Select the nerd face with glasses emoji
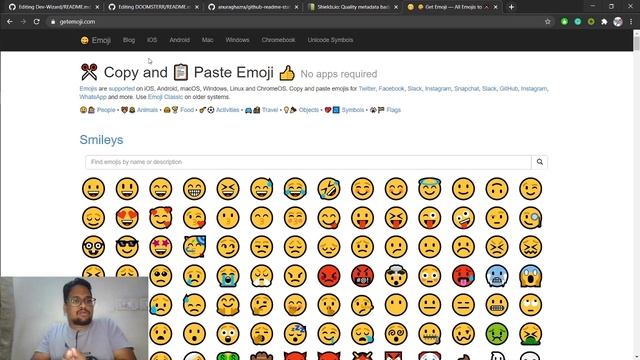 tap(93, 247)
